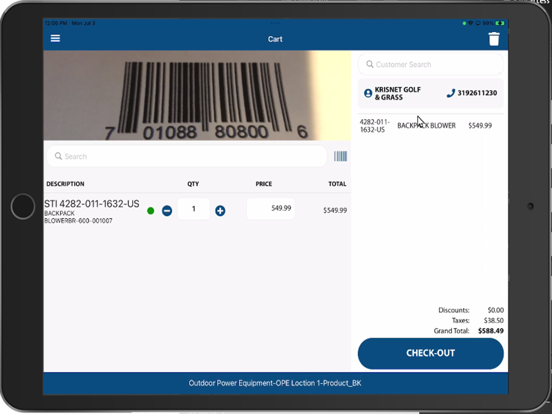552x414 pixels.
Task: Tap the barcode scanner icon
Action: click(340, 156)
